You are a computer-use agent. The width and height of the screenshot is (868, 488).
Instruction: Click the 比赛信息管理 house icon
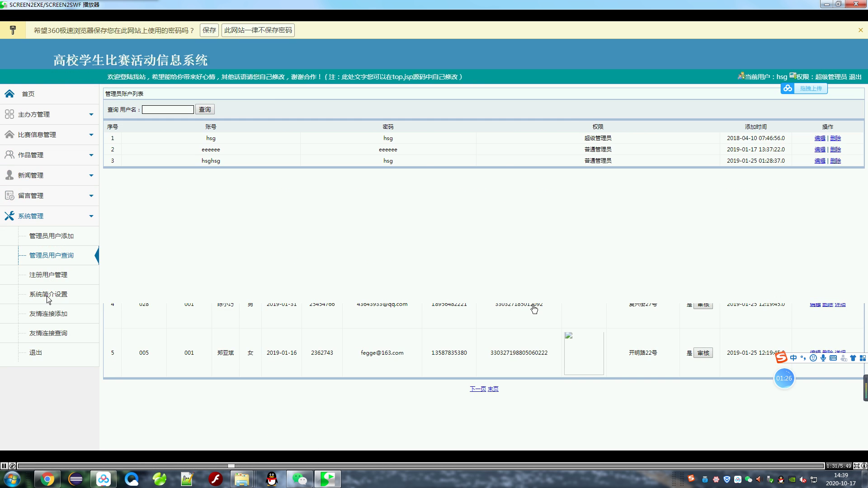9,135
